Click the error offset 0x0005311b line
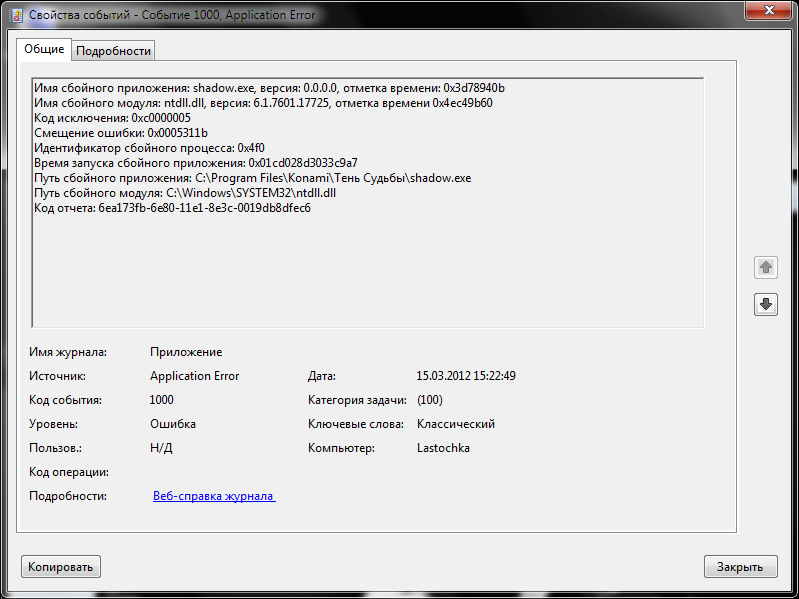799x599 pixels. click(x=121, y=133)
